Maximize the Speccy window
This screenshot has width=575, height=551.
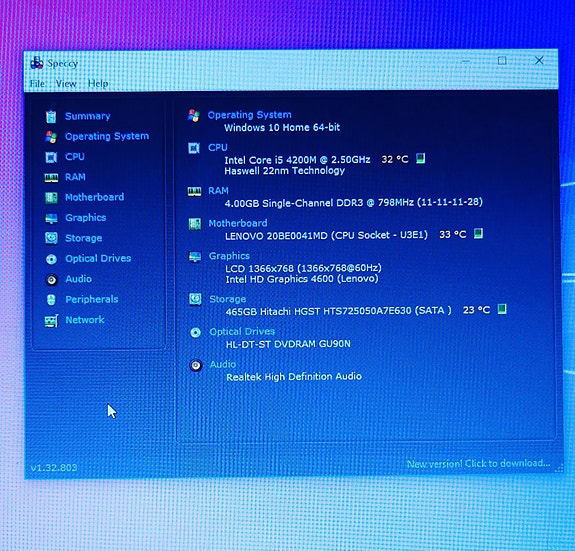pyautogui.click(x=502, y=60)
